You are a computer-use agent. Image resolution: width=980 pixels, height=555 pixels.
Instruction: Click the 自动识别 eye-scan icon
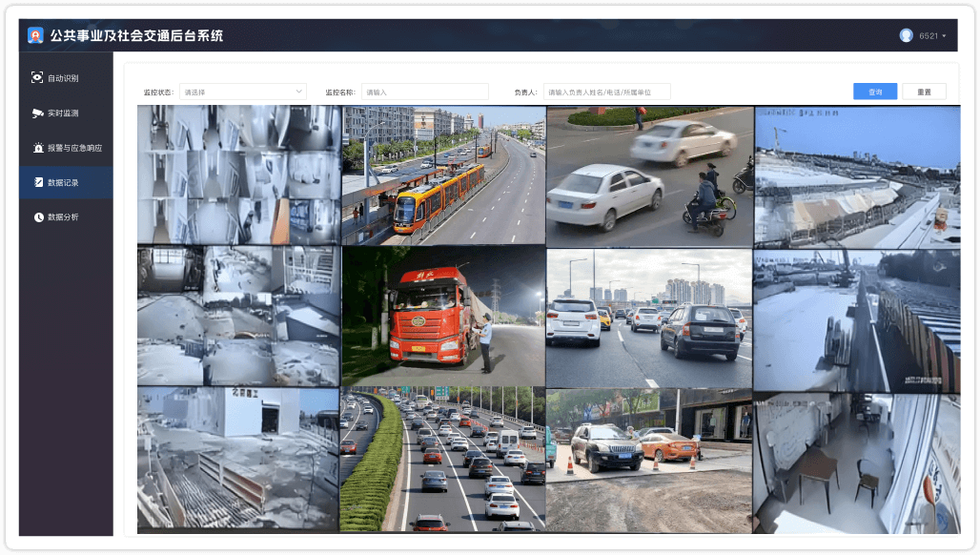[x=37, y=78]
